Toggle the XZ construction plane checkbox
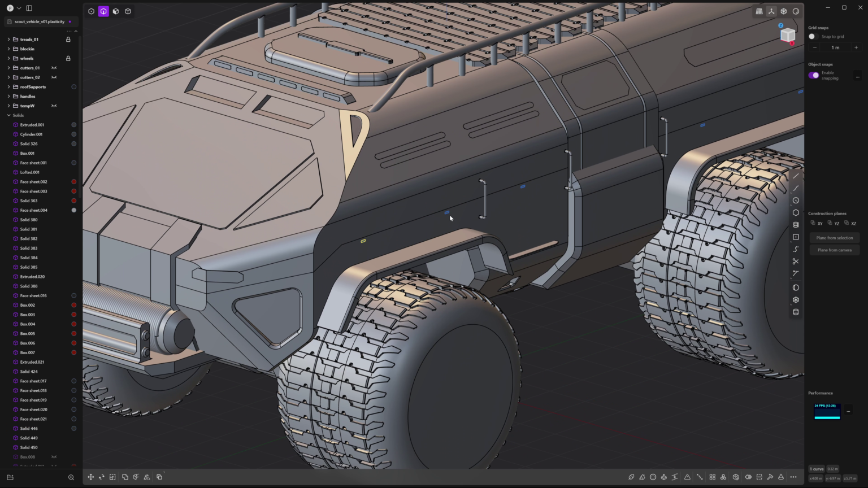The width and height of the screenshot is (868, 488). [847, 223]
